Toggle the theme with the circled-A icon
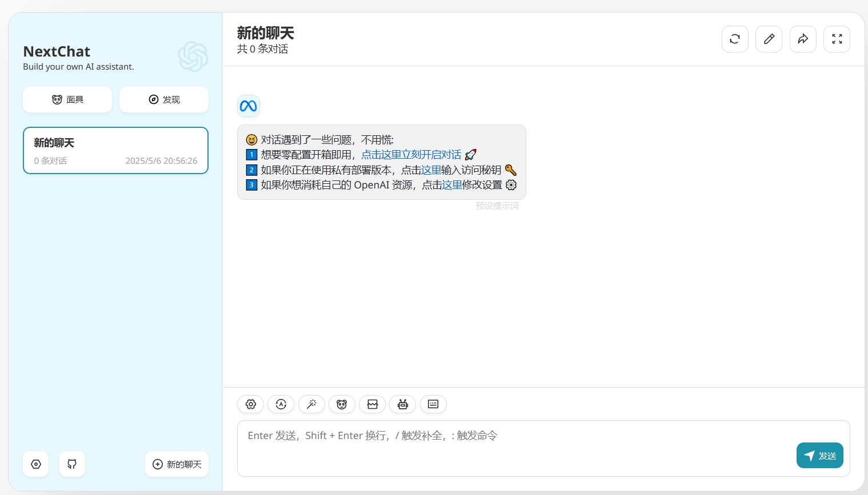Viewport: 868px width, 495px height. click(x=281, y=404)
